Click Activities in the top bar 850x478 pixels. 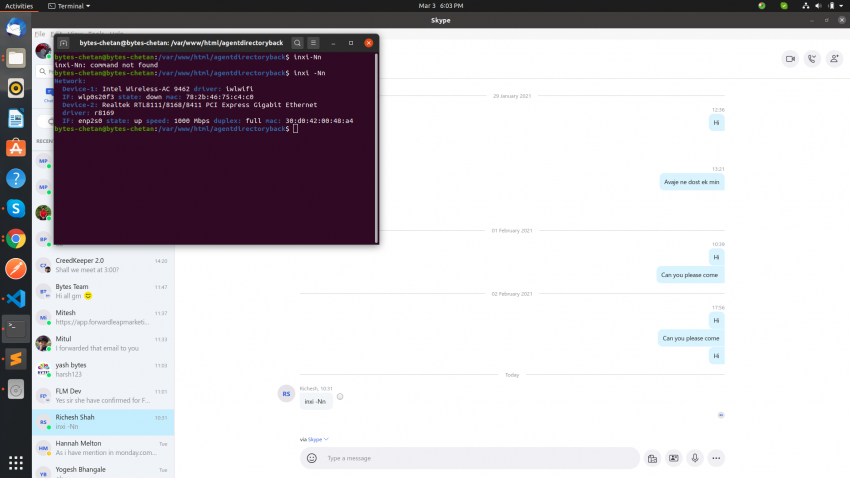pos(18,5)
